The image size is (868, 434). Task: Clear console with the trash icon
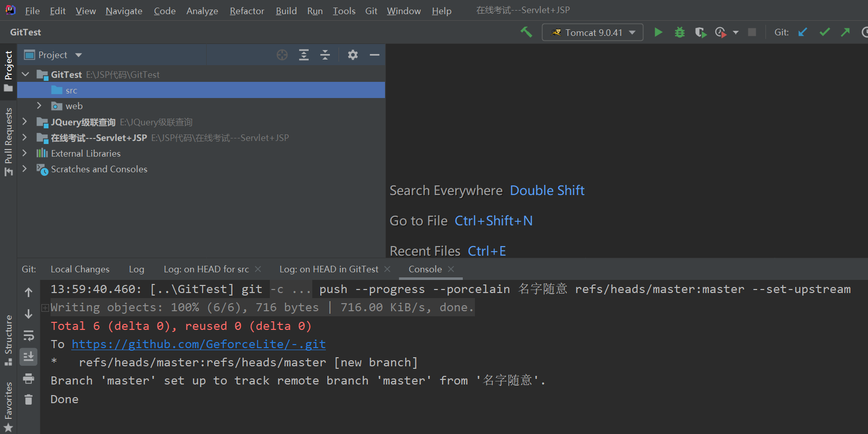(29, 400)
